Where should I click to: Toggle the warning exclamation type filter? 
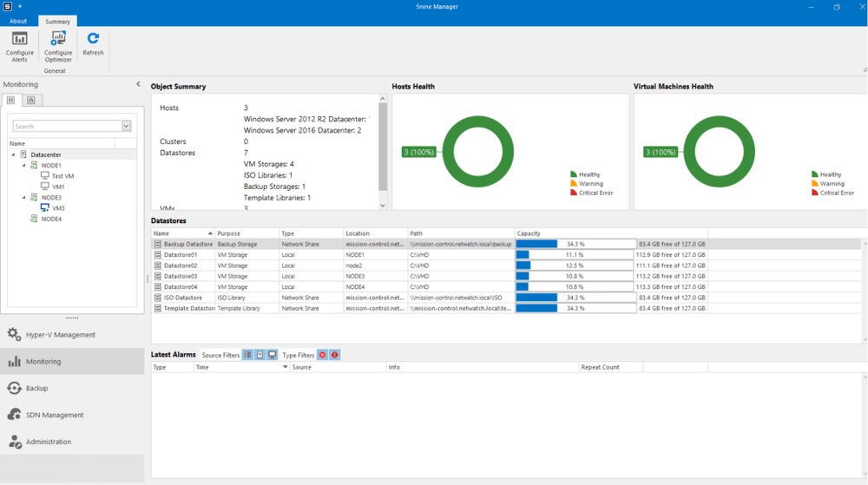tap(335, 355)
